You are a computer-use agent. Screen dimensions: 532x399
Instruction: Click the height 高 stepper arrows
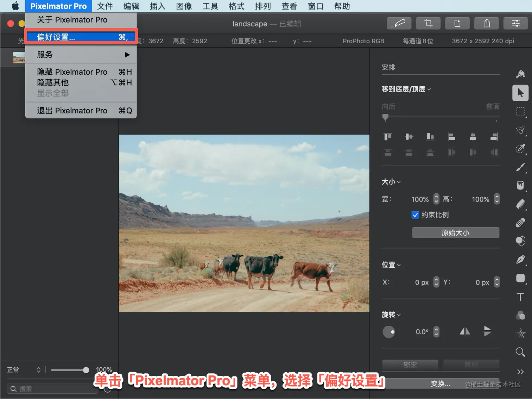(497, 199)
